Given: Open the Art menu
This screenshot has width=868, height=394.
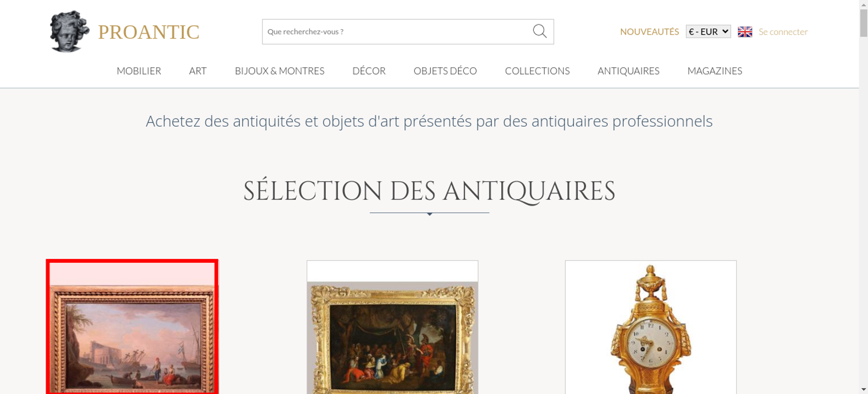Looking at the screenshot, I should coord(198,71).
